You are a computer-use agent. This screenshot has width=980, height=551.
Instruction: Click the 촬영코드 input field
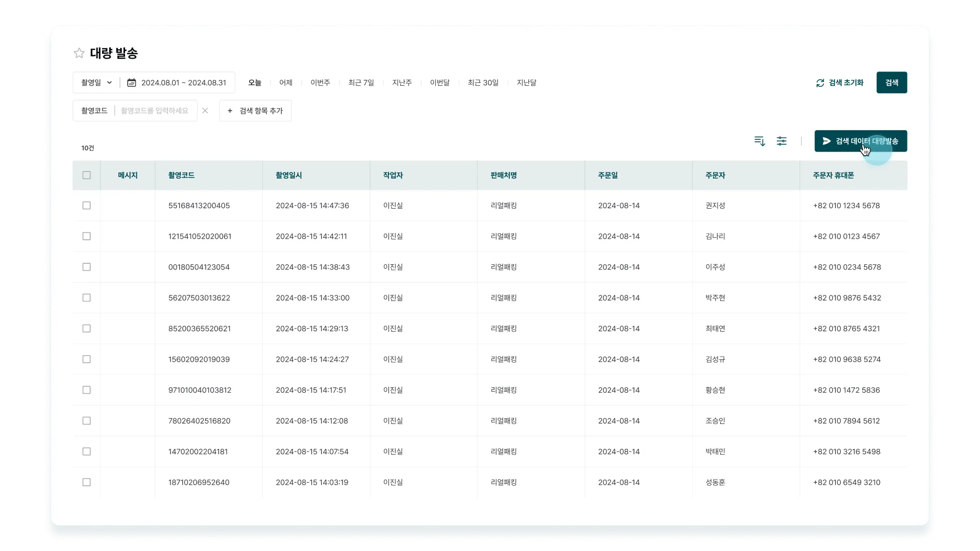tap(155, 111)
